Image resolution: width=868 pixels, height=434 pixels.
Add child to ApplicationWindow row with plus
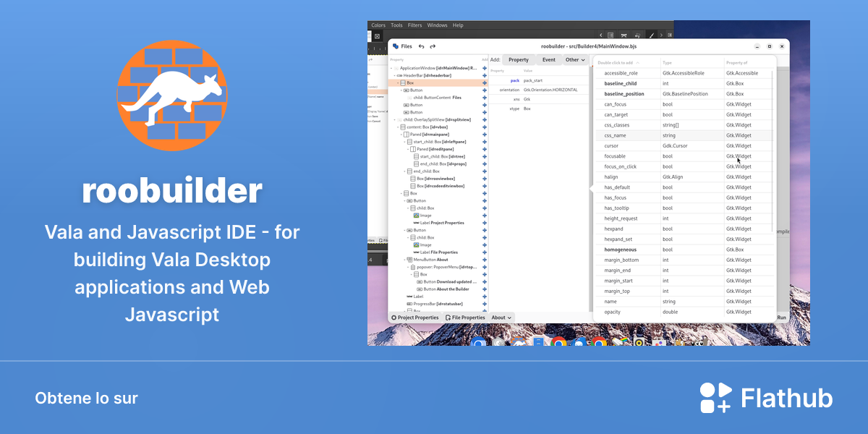pos(485,68)
